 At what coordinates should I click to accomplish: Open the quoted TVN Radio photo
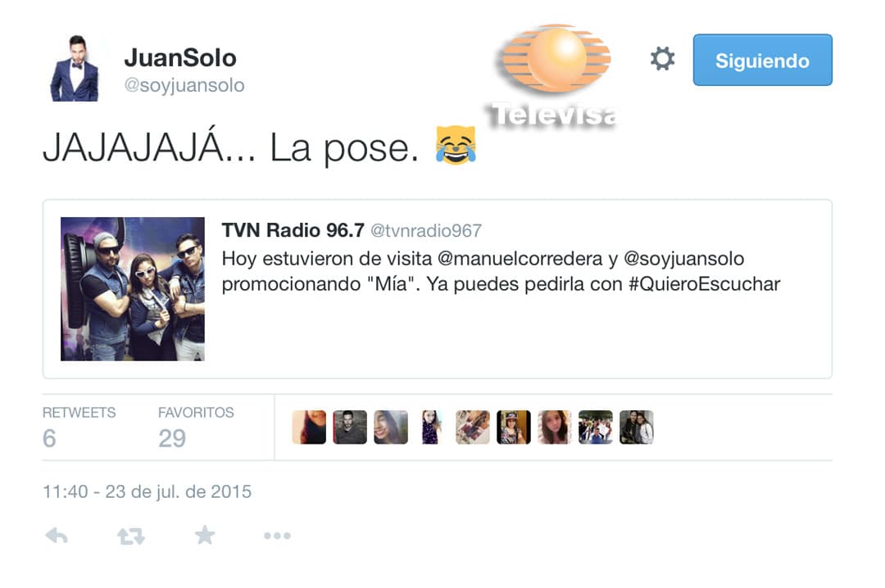133,289
